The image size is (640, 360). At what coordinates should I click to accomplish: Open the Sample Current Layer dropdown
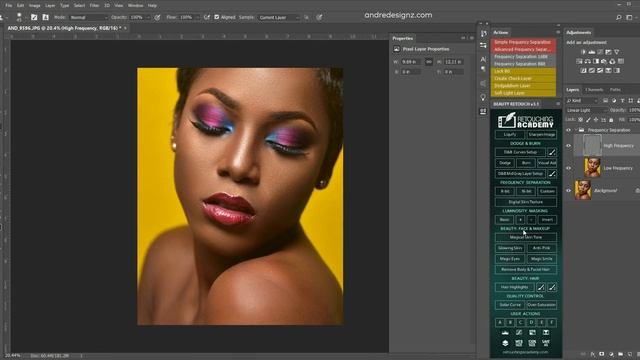pyautogui.click(x=279, y=18)
